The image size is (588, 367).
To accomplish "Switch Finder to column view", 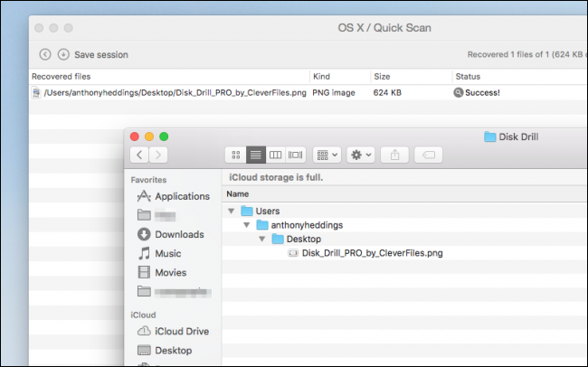I will click(x=276, y=155).
